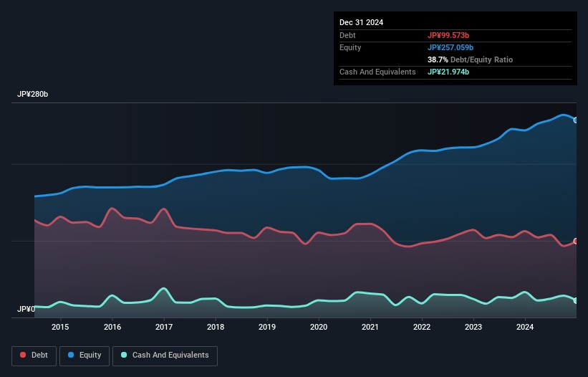Click the Dec 31 2024 tooltip header

361,22
